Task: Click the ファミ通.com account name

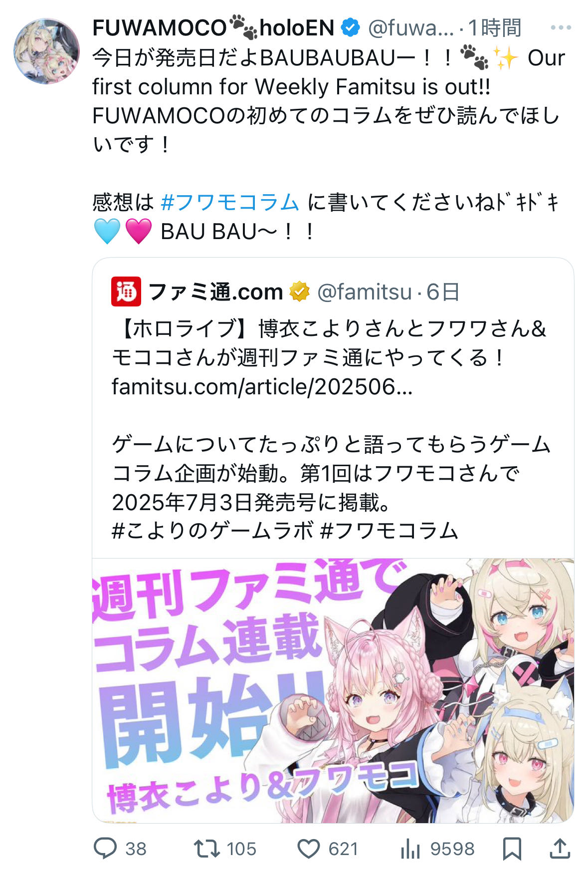Action: click(215, 292)
